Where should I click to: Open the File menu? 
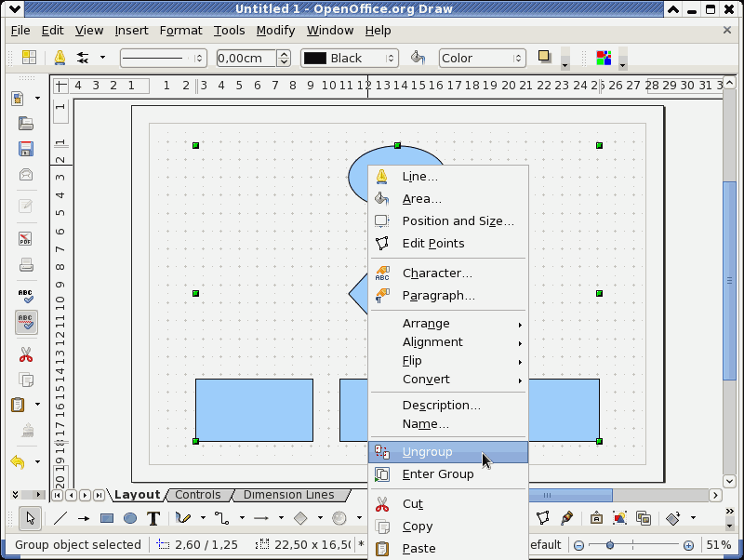[20, 31]
